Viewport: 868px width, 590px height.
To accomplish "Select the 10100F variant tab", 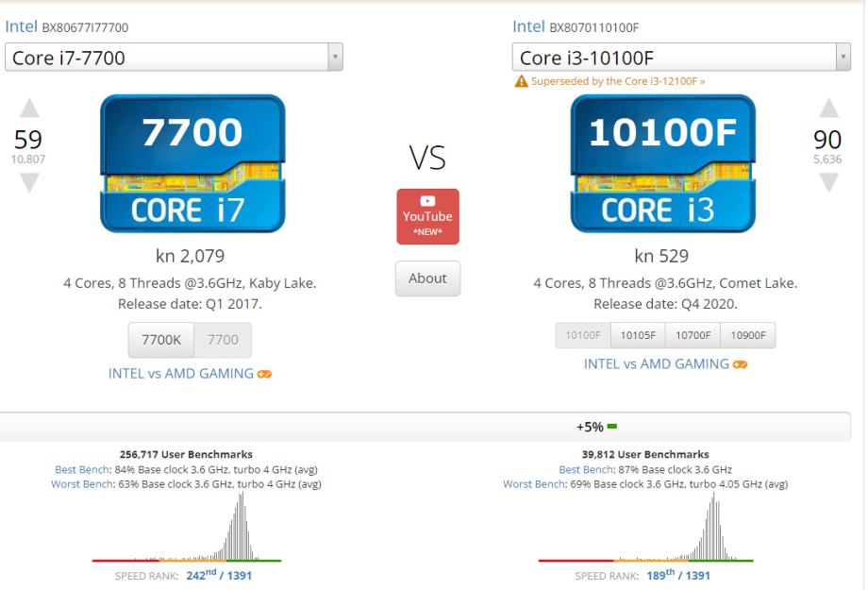I will pyautogui.click(x=583, y=335).
